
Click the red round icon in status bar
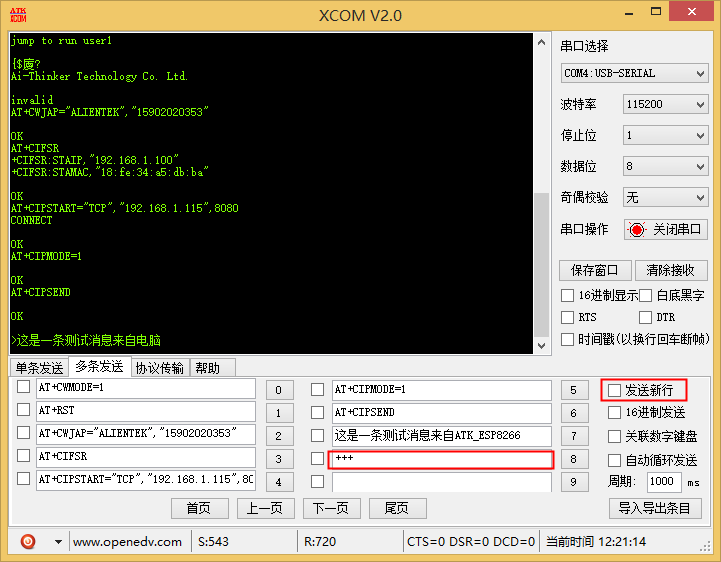tap(28, 542)
